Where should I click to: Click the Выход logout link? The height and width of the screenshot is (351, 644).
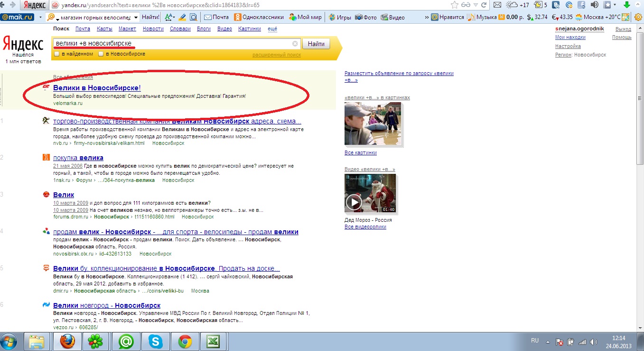pyautogui.click(x=624, y=29)
